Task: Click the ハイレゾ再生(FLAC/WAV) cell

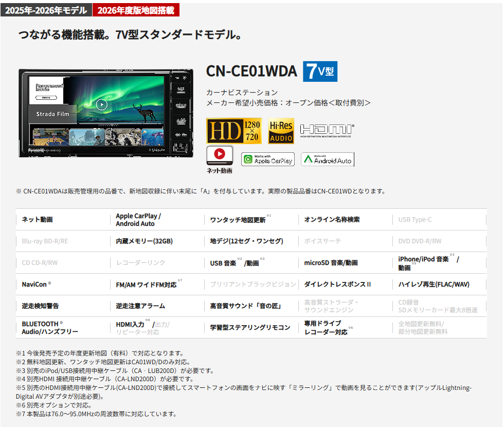Action: [439, 284]
